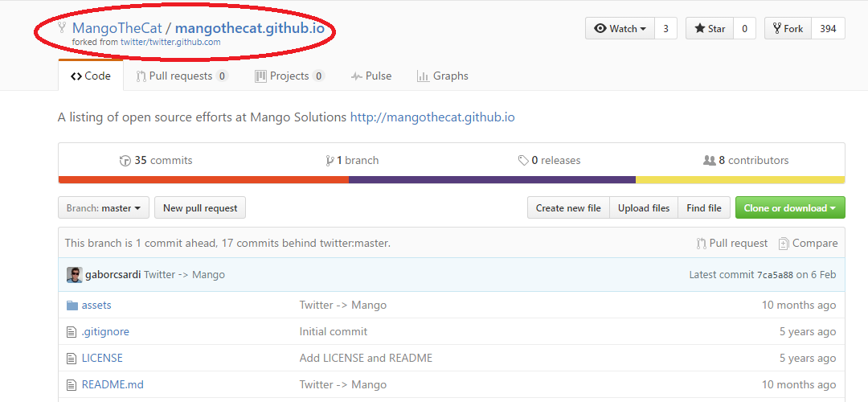This screenshot has height=402, width=868.
Task: Click the clock icon beside 35 commits
Action: click(x=125, y=161)
